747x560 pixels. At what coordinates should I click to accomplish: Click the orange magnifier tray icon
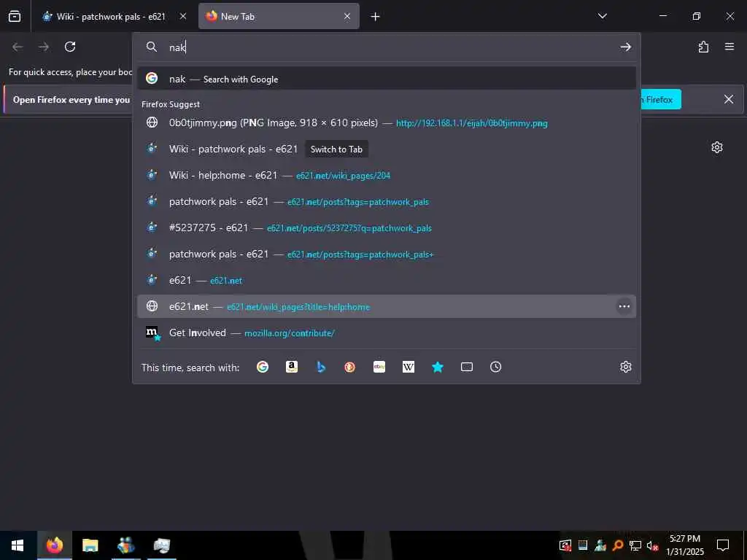[618, 545]
